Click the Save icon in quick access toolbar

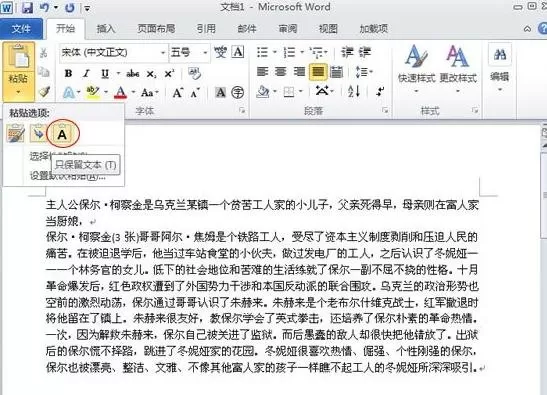pyautogui.click(x=27, y=7)
